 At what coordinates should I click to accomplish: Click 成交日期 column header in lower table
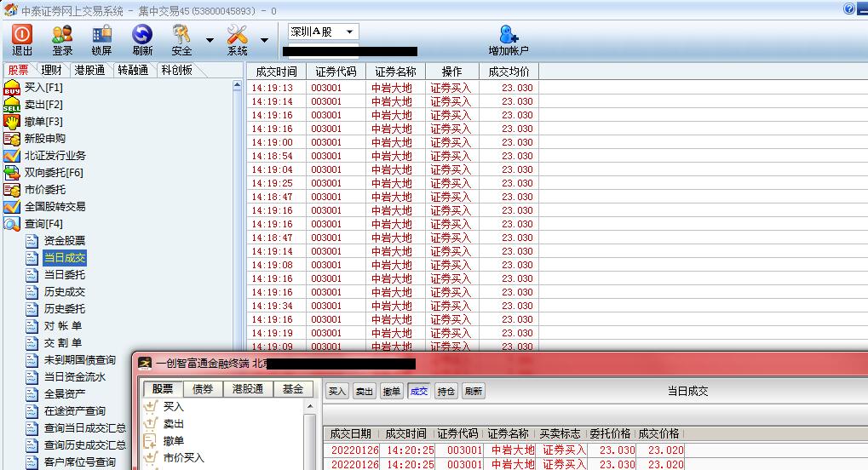tap(350, 433)
